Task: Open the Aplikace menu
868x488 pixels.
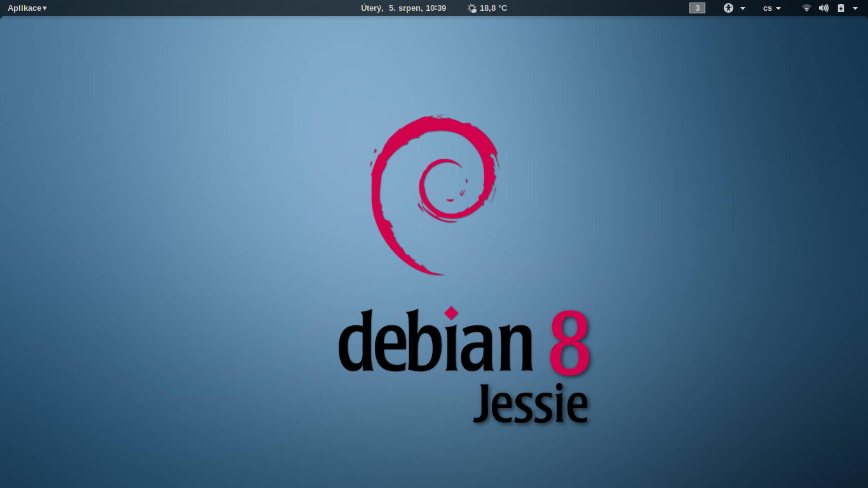Action: tap(27, 8)
